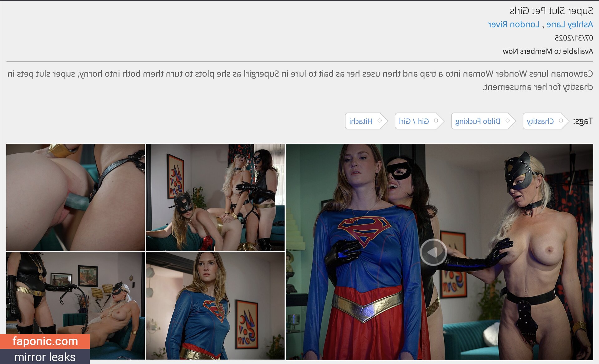Open thumbnail showing whip and teal sofa
This screenshot has width=599, height=364.
pyautogui.click(x=75, y=293)
